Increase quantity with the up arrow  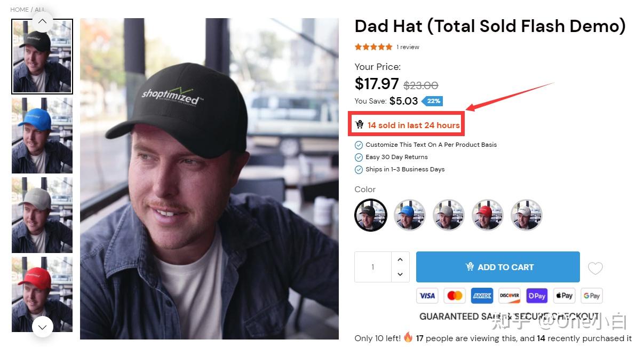400,259
